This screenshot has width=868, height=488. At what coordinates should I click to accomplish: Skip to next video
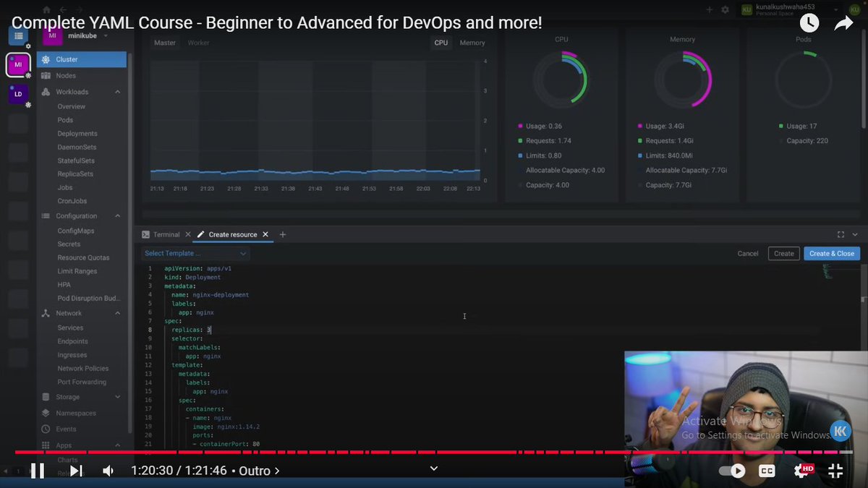point(76,471)
